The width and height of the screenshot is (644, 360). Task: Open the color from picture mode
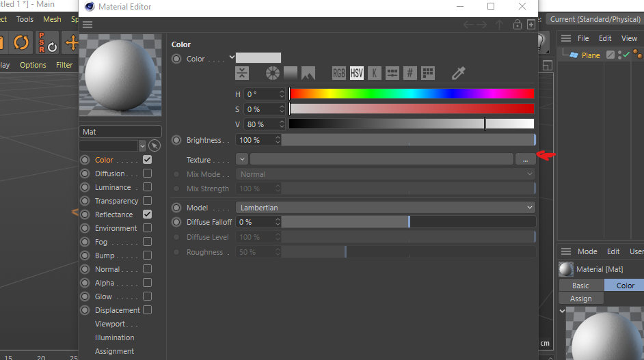308,73
